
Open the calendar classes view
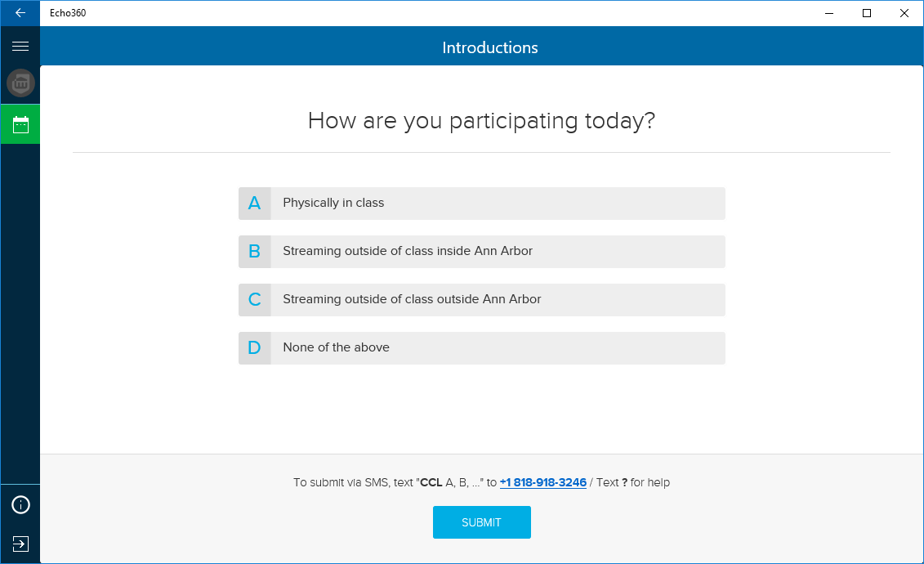coord(20,124)
